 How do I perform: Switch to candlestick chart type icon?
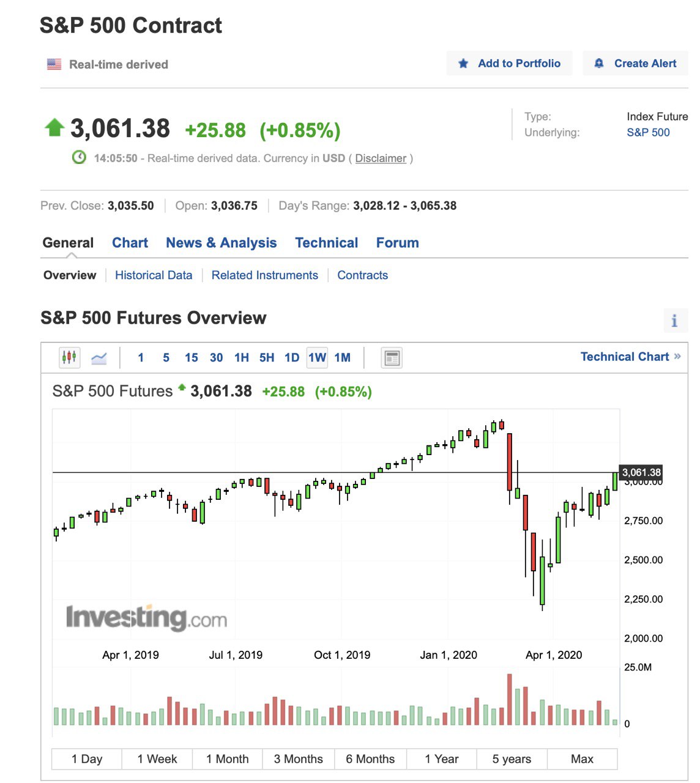(x=69, y=357)
